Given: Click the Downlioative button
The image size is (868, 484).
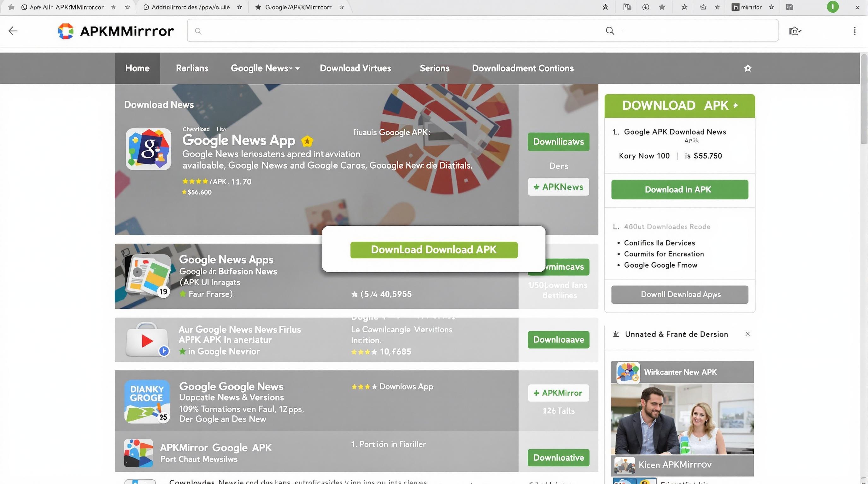Looking at the screenshot, I should (558, 458).
